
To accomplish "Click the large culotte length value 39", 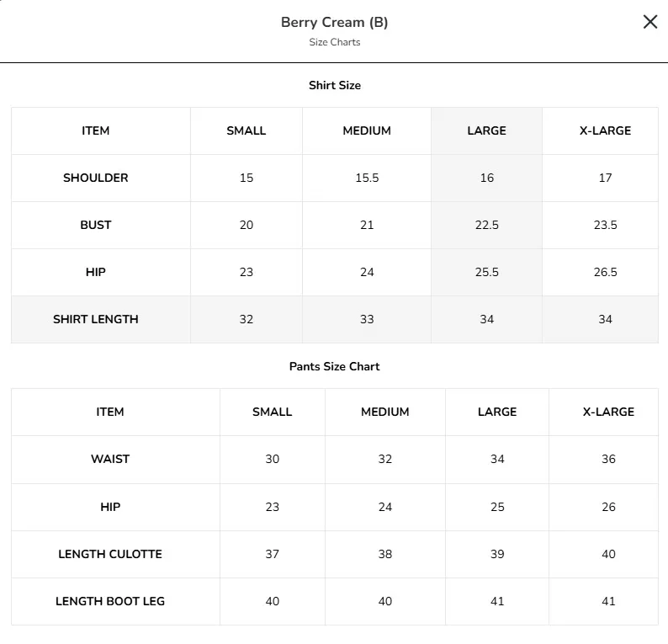I will click(x=497, y=554).
